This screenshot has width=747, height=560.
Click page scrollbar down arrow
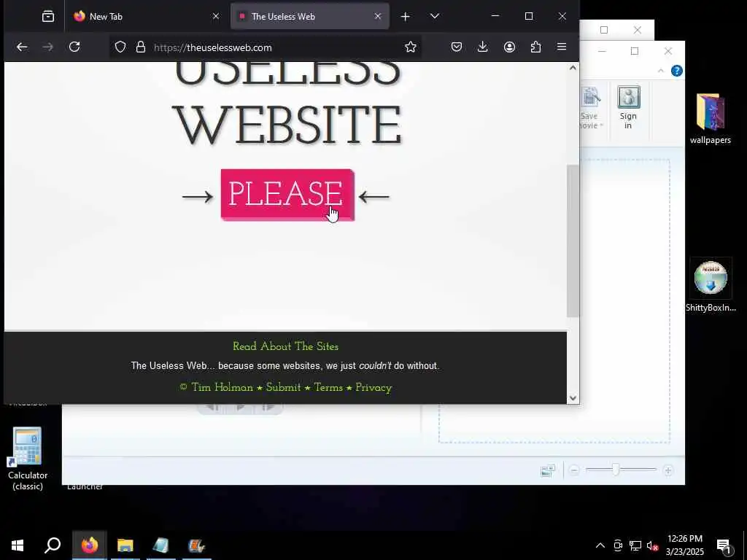573,398
